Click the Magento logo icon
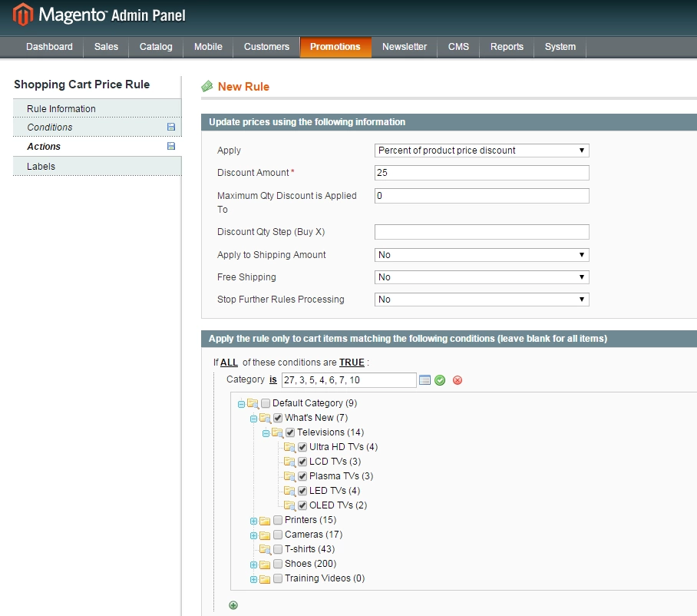The height and width of the screenshot is (616, 697). tap(23, 15)
